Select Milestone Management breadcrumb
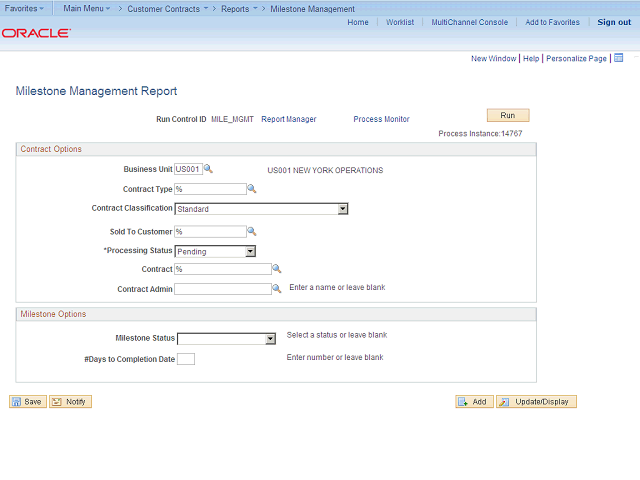Image resolution: width=640 pixels, height=480 pixels. tap(312, 9)
